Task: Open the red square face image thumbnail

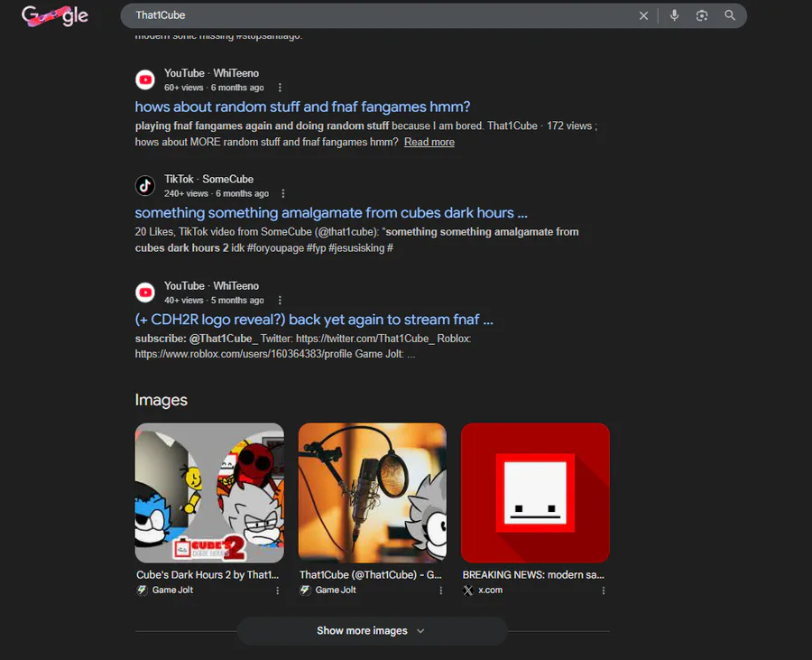Action: click(535, 493)
